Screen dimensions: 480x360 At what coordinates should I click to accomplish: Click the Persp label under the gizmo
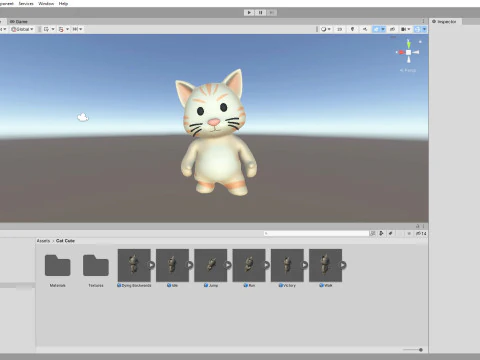point(408,70)
